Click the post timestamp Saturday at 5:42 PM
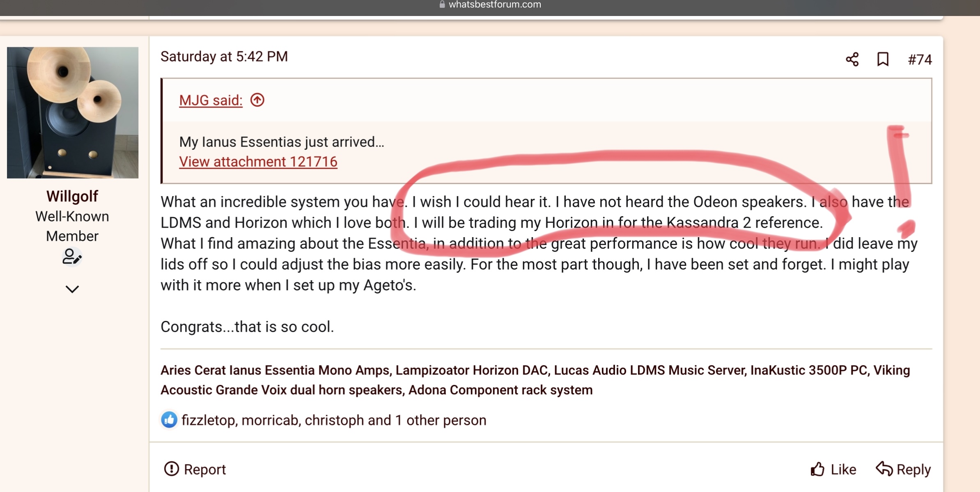The height and width of the screenshot is (492, 980). click(224, 57)
